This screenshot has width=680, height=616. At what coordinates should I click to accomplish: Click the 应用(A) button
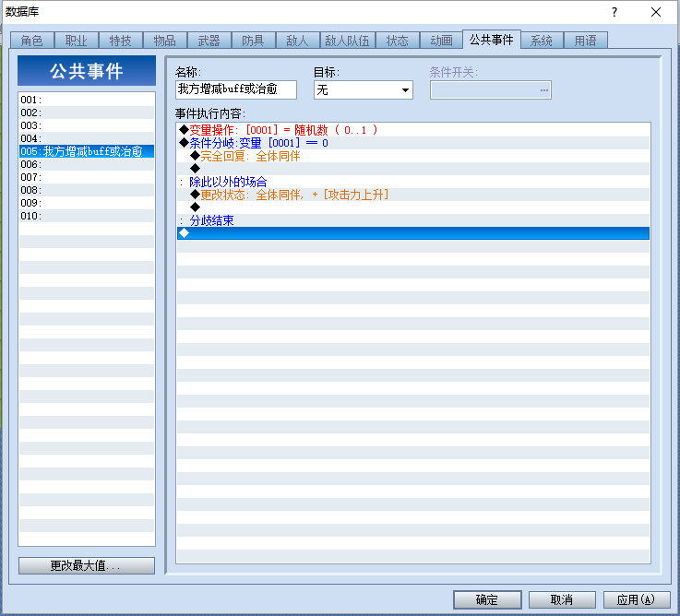637,599
